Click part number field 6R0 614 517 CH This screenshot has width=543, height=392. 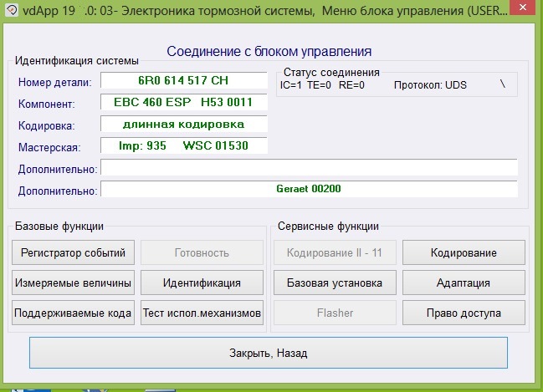click(184, 80)
